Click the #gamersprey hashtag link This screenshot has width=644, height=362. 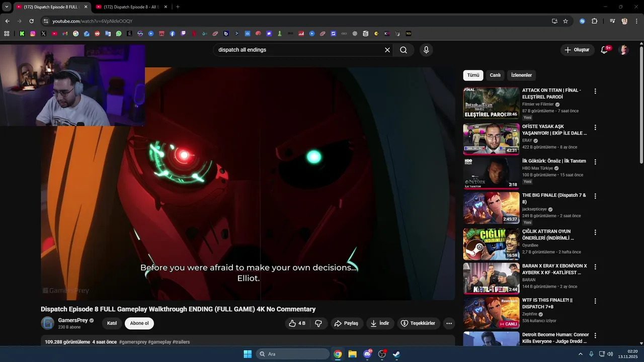(x=133, y=342)
